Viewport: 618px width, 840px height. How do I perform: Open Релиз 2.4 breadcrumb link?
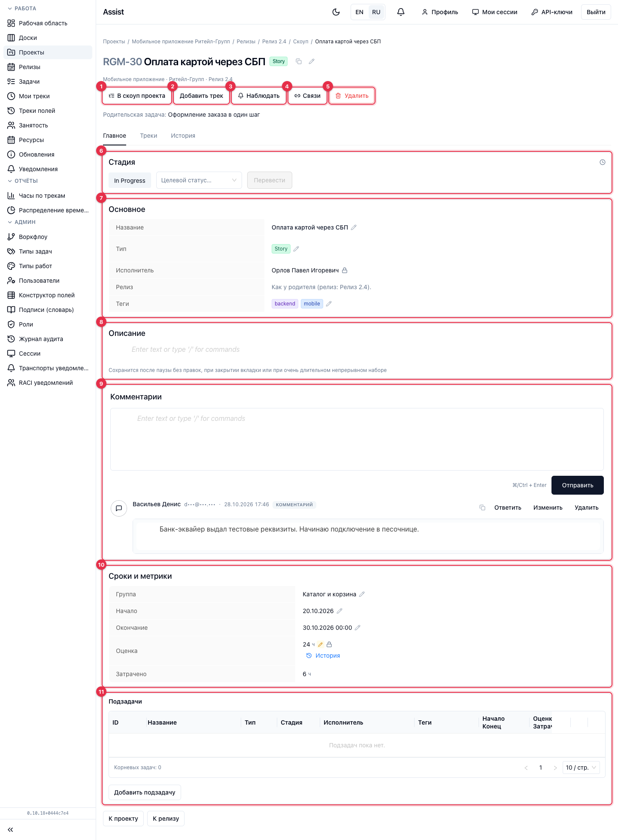pyautogui.click(x=274, y=42)
